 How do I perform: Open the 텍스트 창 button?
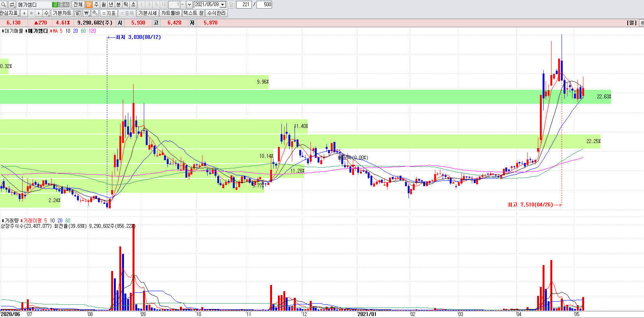tap(194, 13)
